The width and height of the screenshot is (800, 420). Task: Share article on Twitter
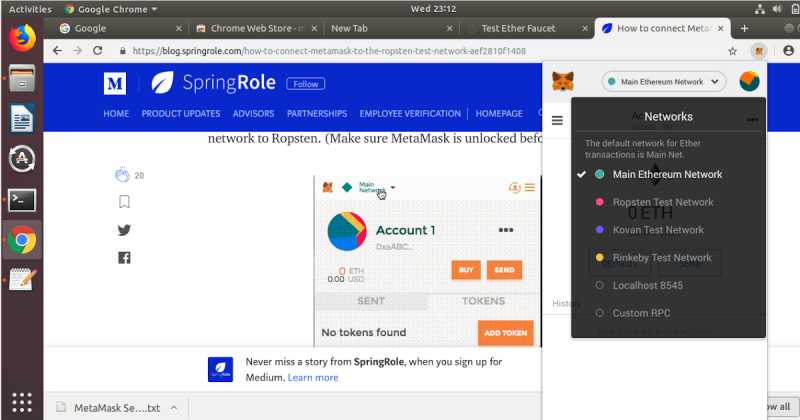pyautogui.click(x=124, y=230)
